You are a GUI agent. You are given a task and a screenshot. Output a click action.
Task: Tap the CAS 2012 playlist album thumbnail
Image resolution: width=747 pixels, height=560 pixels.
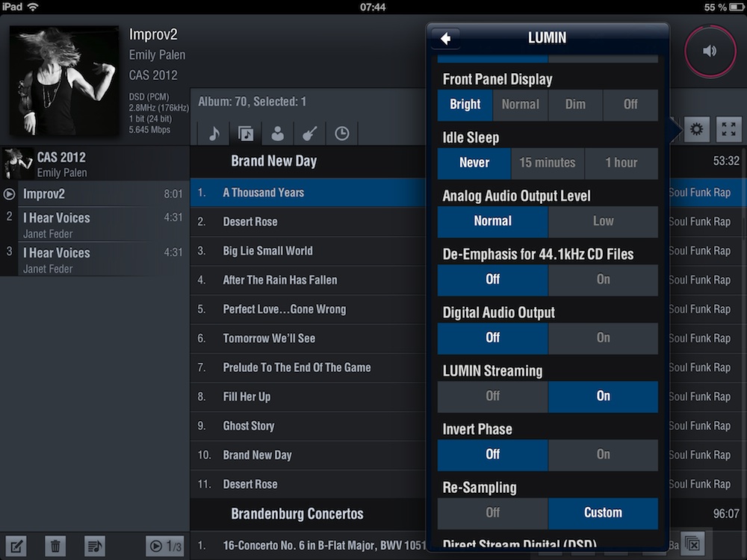tap(19, 164)
